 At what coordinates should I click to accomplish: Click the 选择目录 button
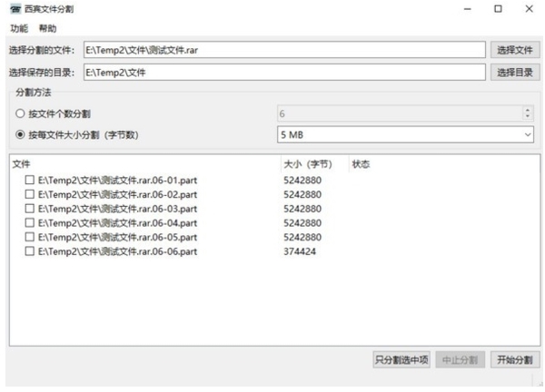514,72
